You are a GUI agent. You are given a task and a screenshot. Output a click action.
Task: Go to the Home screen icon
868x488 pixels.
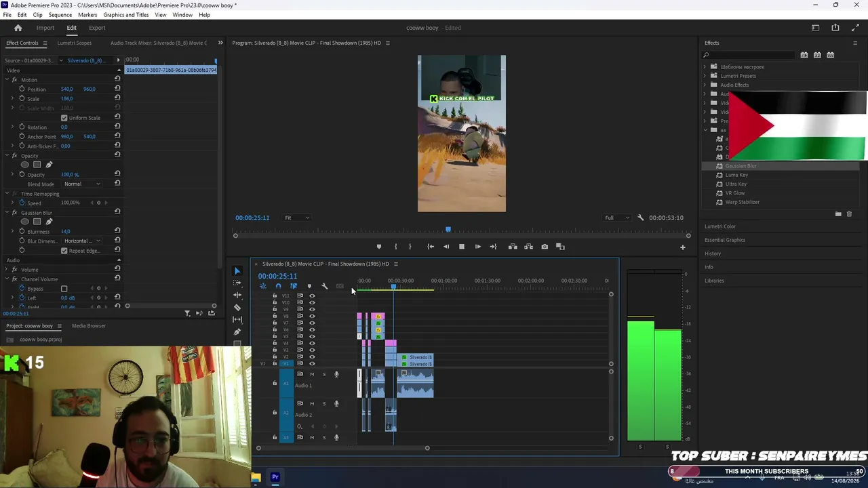[18, 28]
